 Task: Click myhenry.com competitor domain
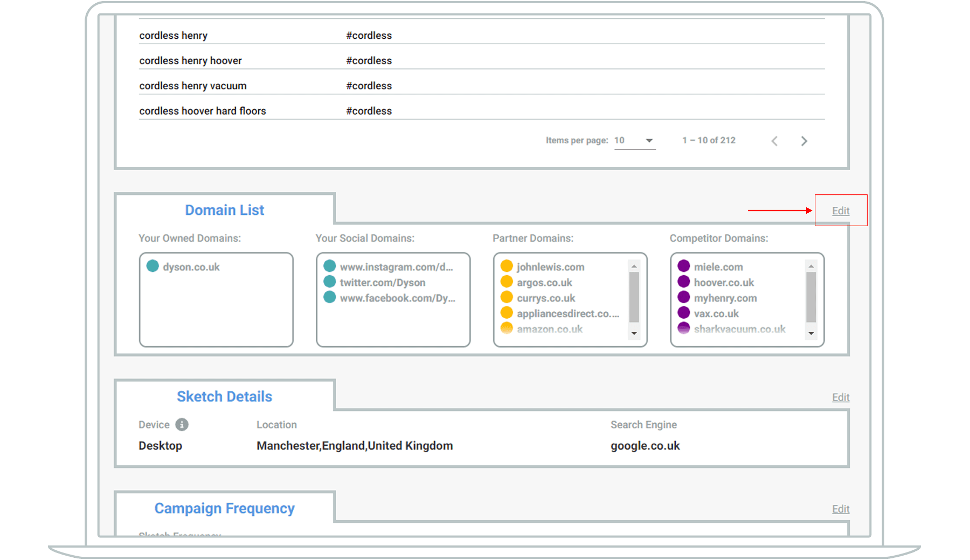(x=725, y=298)
